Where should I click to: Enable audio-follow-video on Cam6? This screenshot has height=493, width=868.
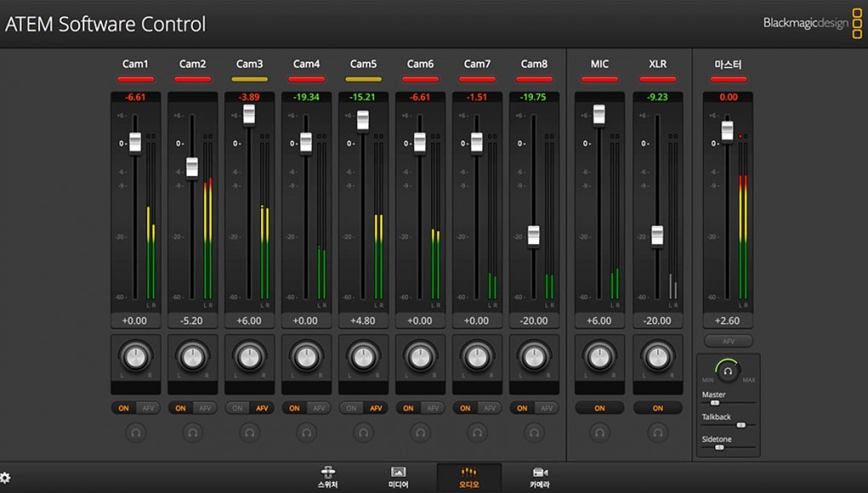click(434, 408)
